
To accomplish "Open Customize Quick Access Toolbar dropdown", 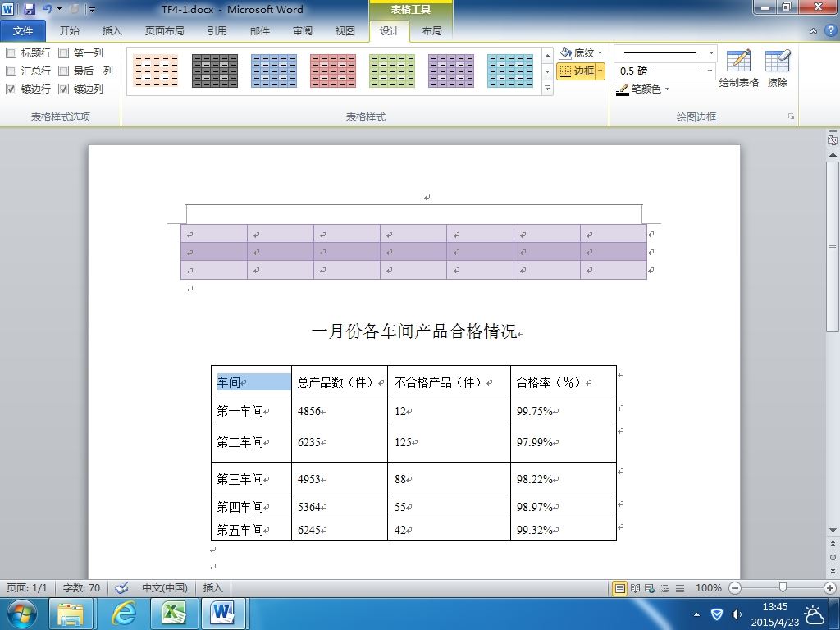I will tap(92, 9).
